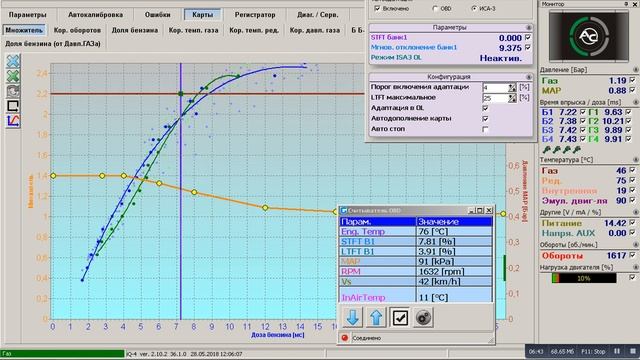The width and height of the screenshot is (640, 360).
Task: Click the blue down arrow in the OBD reader
Action: pyautogui.click(x=353, y=318)
